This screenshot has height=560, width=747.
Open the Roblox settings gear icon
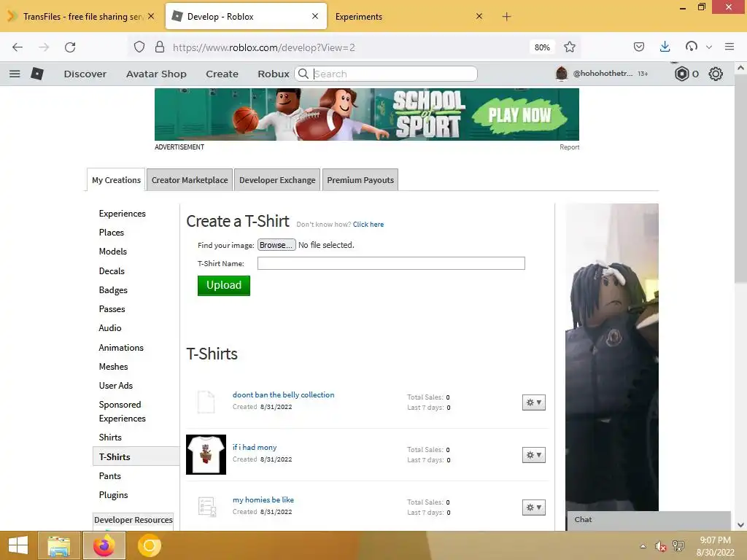(716, 74)
